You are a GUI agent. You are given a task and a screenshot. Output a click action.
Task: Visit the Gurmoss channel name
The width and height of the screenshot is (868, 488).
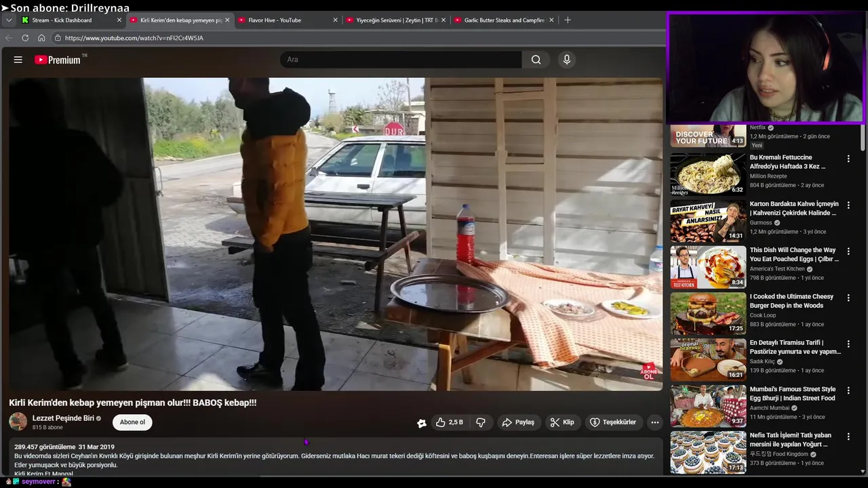pos(761,222)
